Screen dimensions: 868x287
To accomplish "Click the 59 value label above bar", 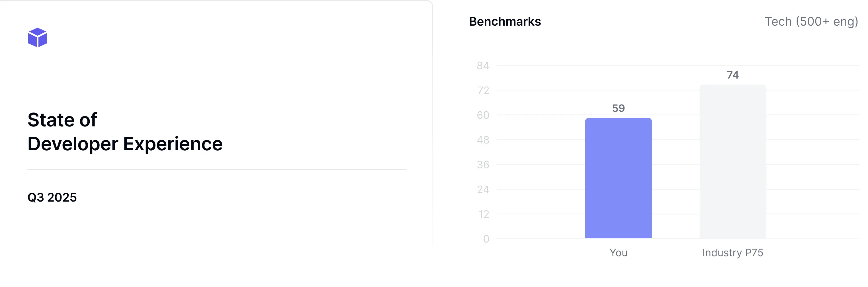I will (618, 108).
